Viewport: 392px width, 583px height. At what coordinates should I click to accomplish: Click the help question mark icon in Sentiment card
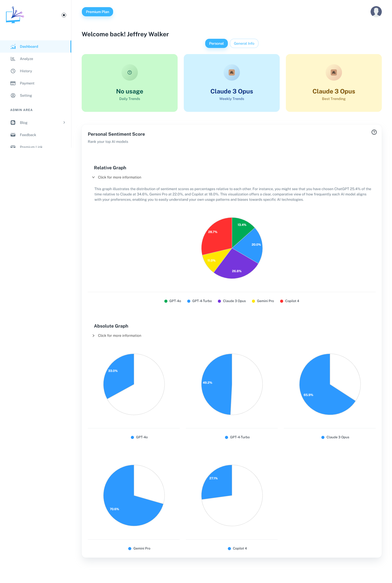(374, 132)
